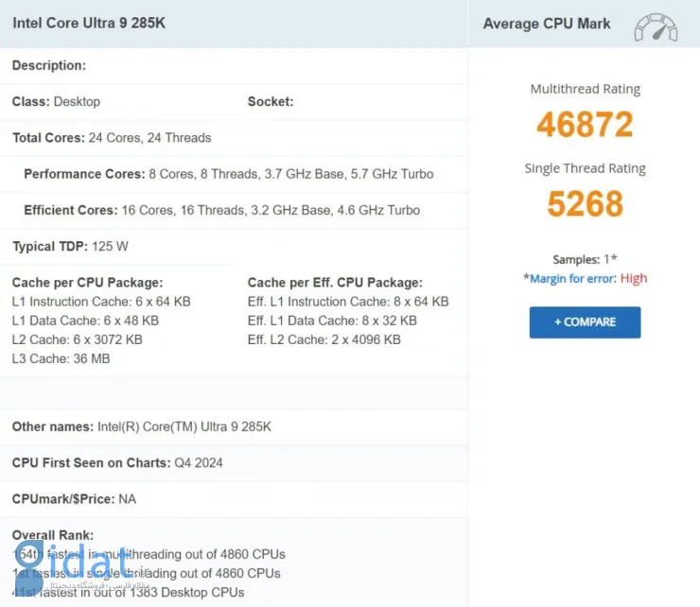
Task: Select L1 Instruction Cache: 6 x 64 KB
Action: 101,302
